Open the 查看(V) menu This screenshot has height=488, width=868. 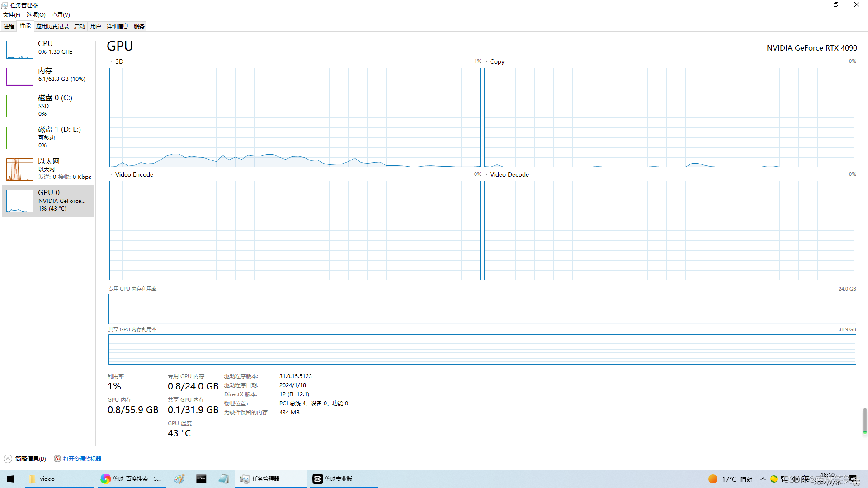[x=61, y=15]
